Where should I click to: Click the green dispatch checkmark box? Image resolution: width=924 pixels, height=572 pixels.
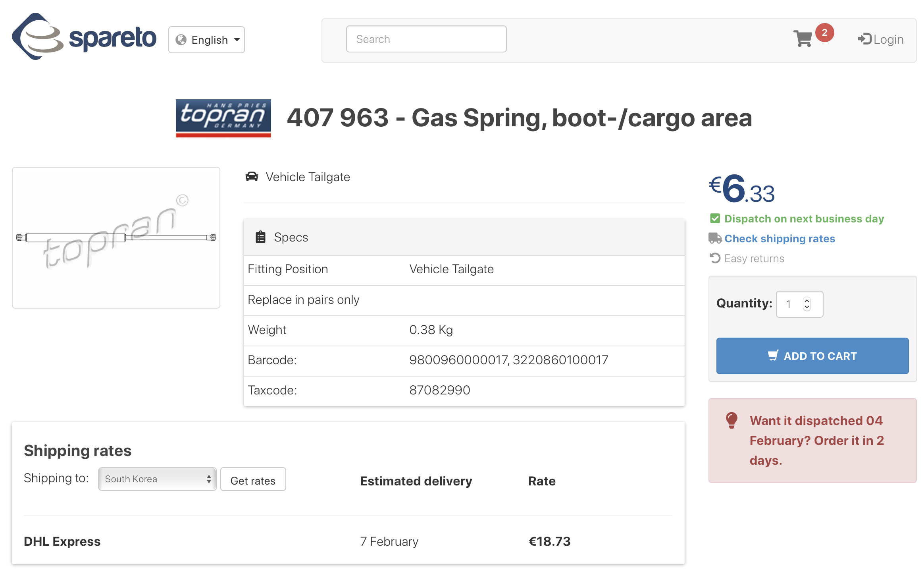[715, 218]
